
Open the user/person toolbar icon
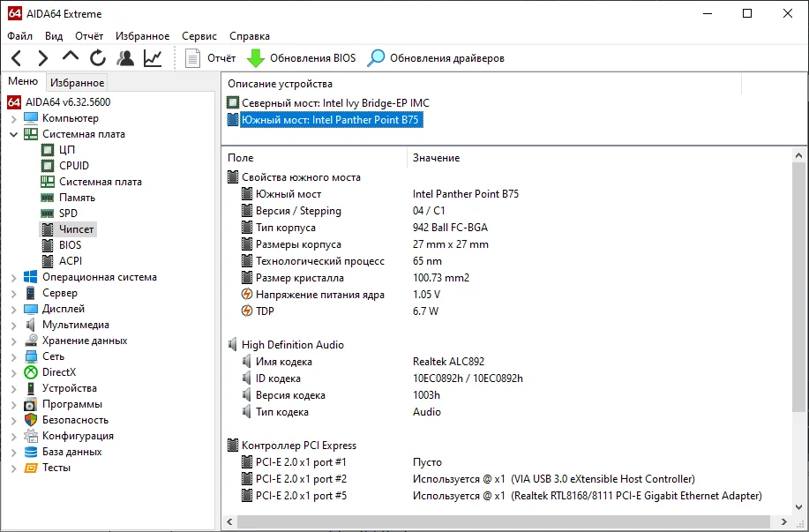click(125, 58)
